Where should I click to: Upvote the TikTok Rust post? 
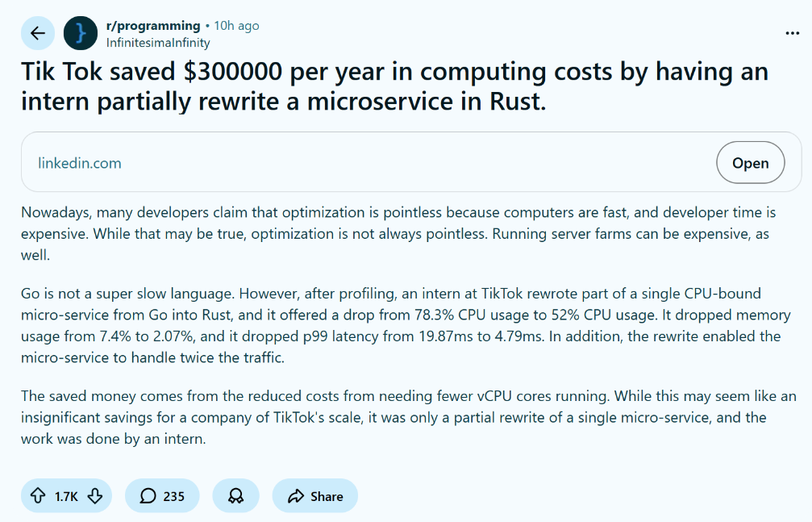(x=37, y=496)
